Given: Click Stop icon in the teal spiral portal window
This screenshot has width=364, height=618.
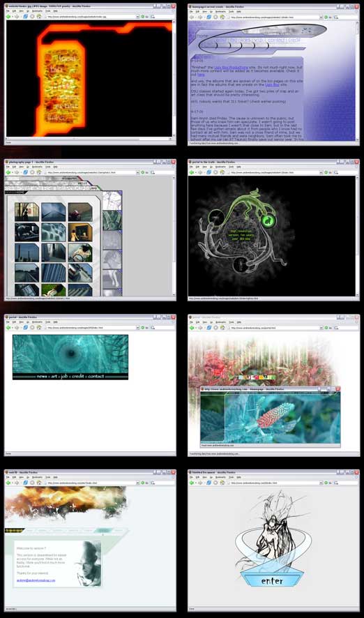Looking at the screenshot, I should click(32, 328).
